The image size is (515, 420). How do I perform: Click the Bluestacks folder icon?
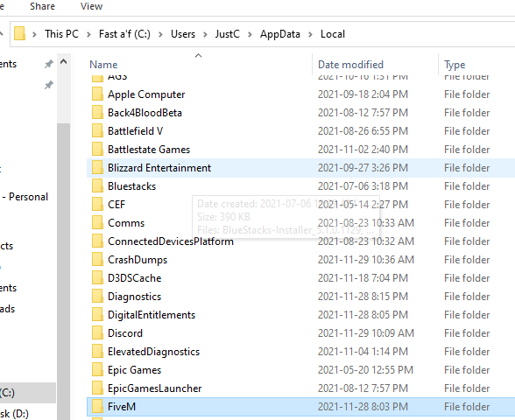[x=97, y=185]
